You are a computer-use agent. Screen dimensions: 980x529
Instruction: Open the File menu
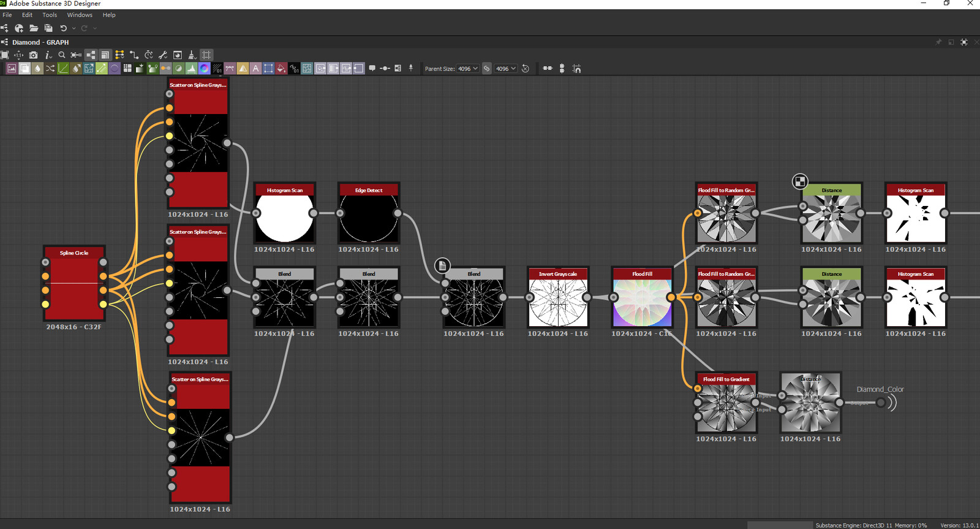(7, 15)
